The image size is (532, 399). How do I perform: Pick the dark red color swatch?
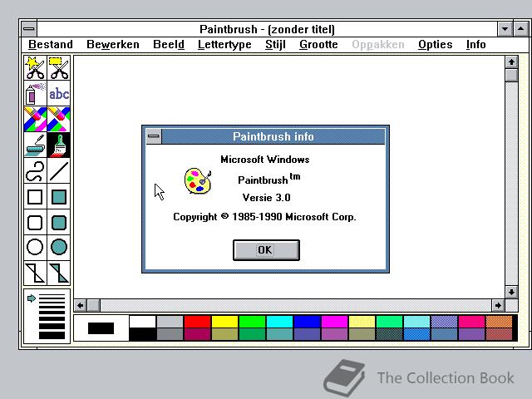coord(197,334)
